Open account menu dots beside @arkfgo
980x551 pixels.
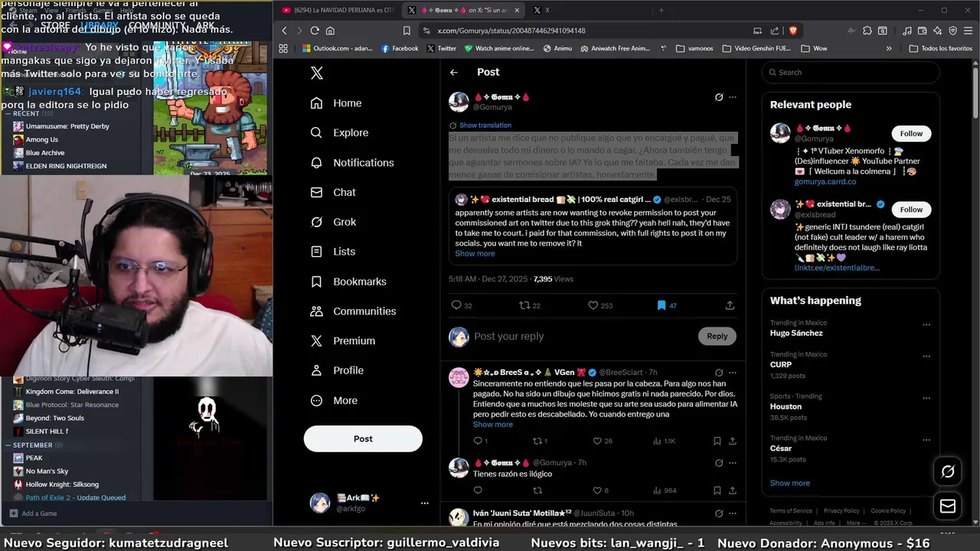tap(425, 503)
